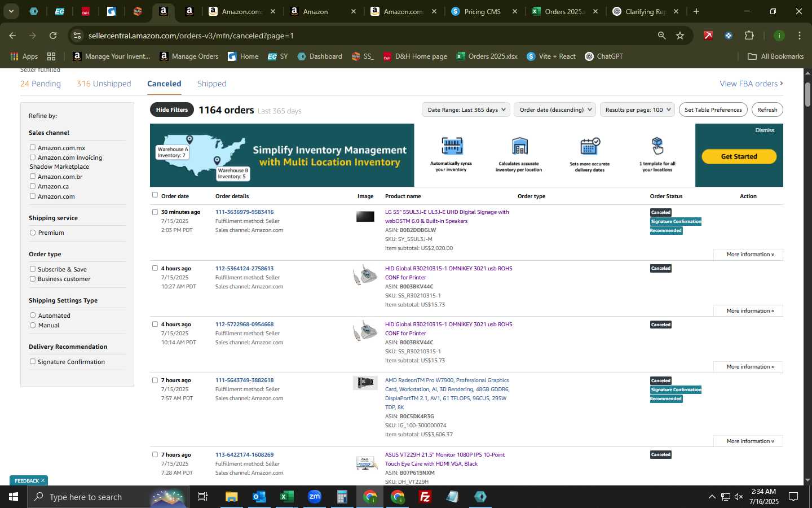The width and height of the screenshot is (812, 508).
Task: Check the Amazon.ca sales channel filter
Action: pos(33,186)
